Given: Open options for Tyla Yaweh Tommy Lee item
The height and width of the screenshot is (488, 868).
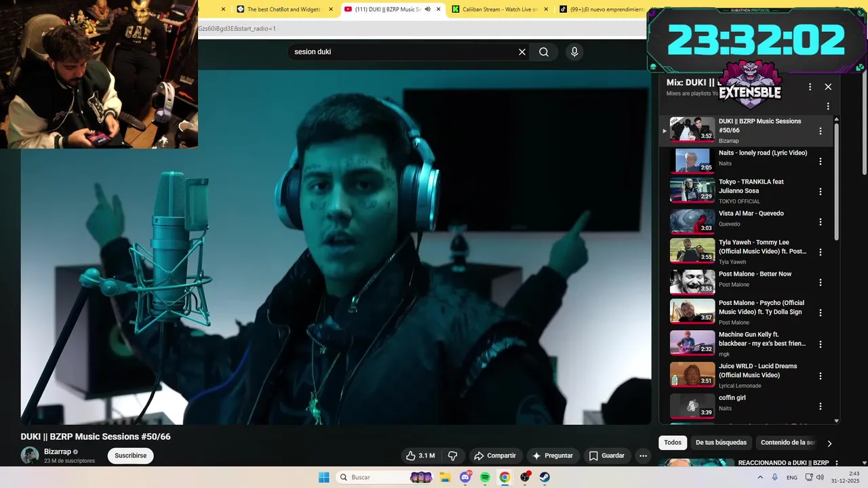Looking at the screenshot, I should coord(821,251).
